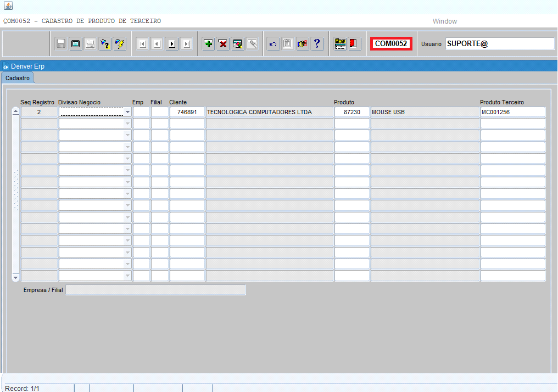Click the scrollbar up arrow
Screen dimensions: 558x392
click(16, 111)
